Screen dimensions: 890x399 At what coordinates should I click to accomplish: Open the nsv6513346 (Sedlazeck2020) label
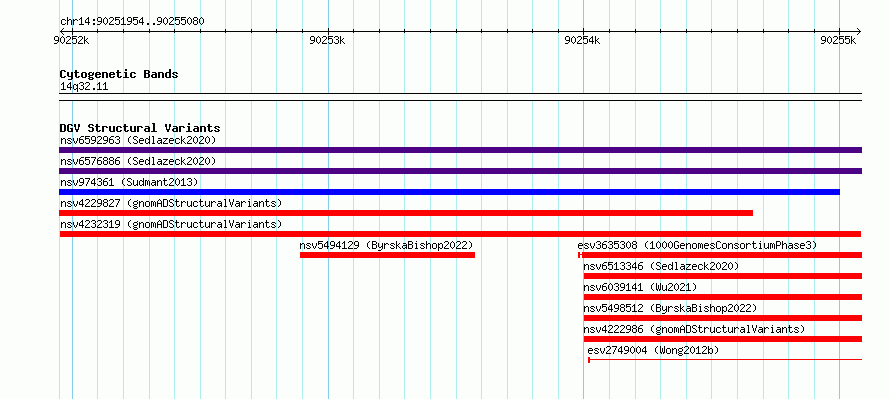click(x=661, y=266)
